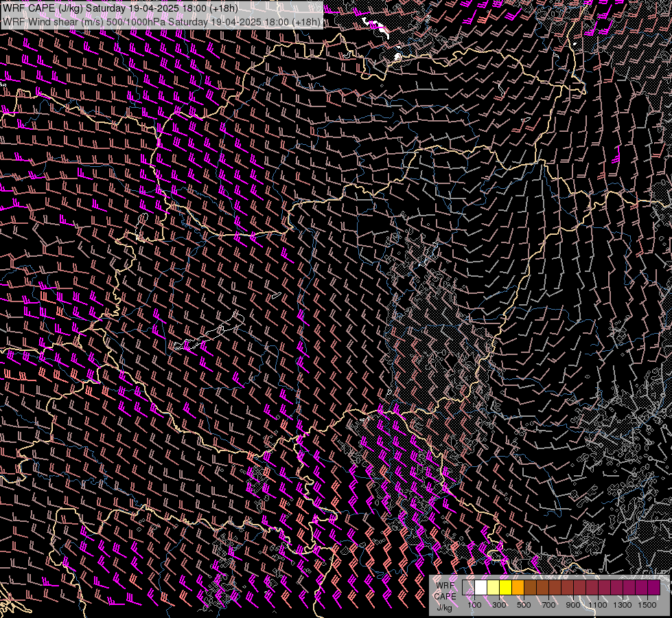This screenshot has width=672, height=618.
Task: Click the elongated Lake Balaton outline on map
Action: pos(209,332)
